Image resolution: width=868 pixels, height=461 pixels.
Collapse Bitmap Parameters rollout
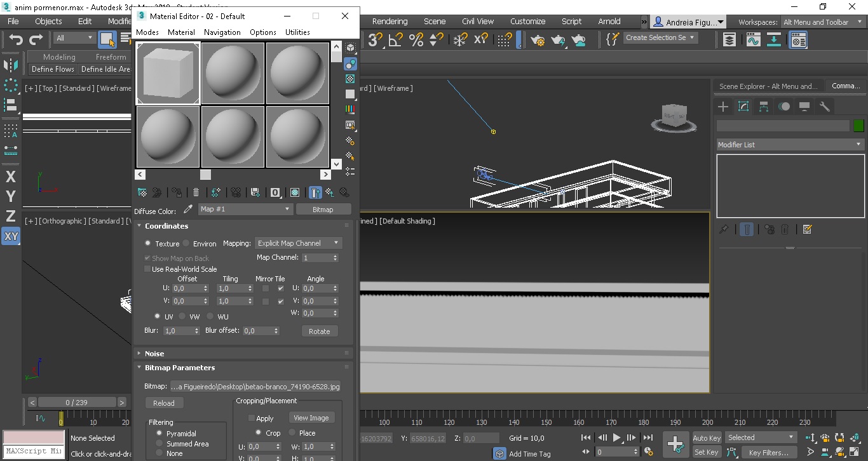[180, 368]
